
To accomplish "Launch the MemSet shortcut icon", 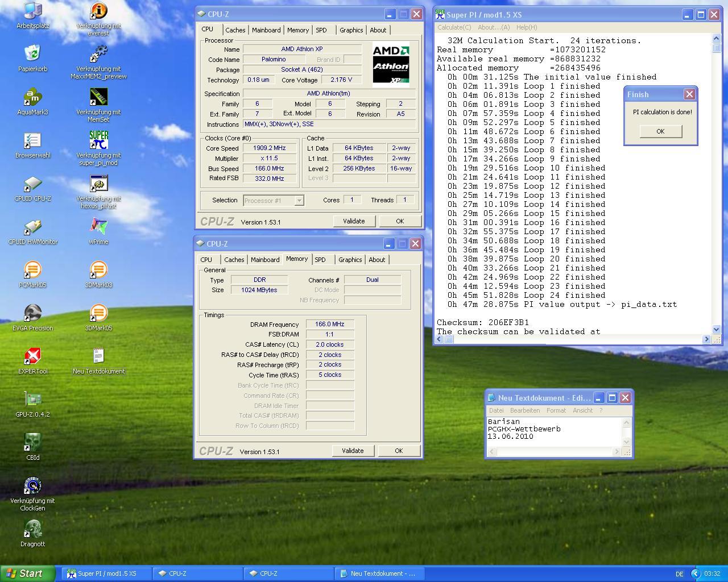I will click(99, 105).
